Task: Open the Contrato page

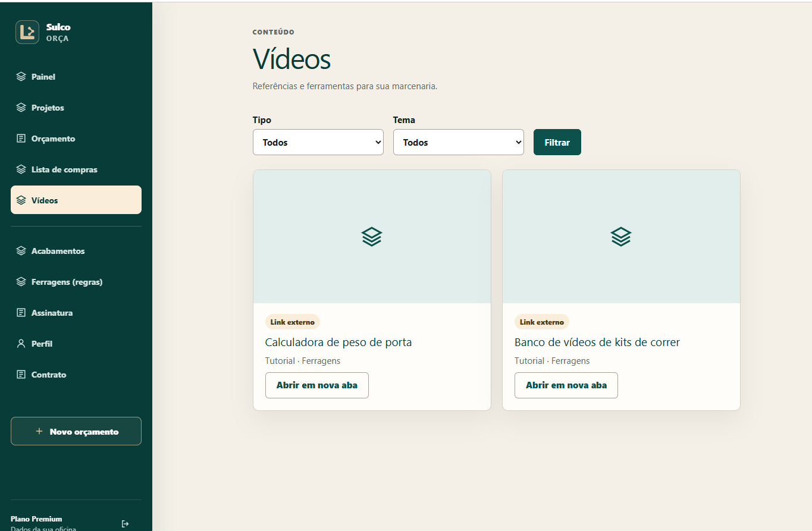Action: 76,375
